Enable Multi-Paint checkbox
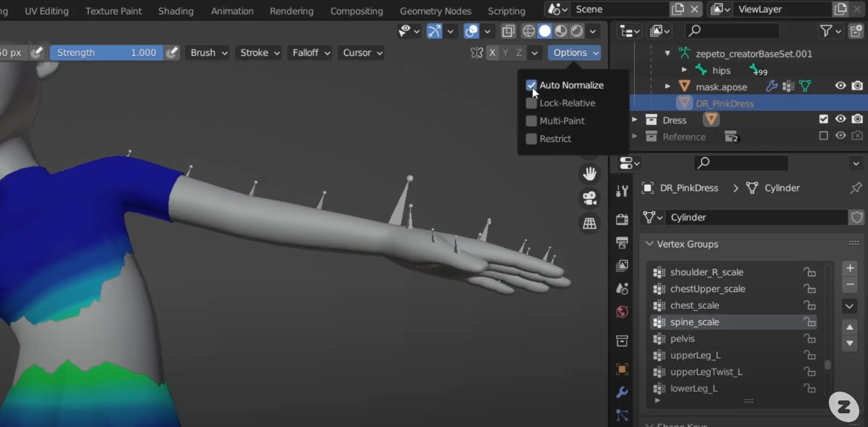This screenshot has width=868, height=427. [x=531, y=121]
